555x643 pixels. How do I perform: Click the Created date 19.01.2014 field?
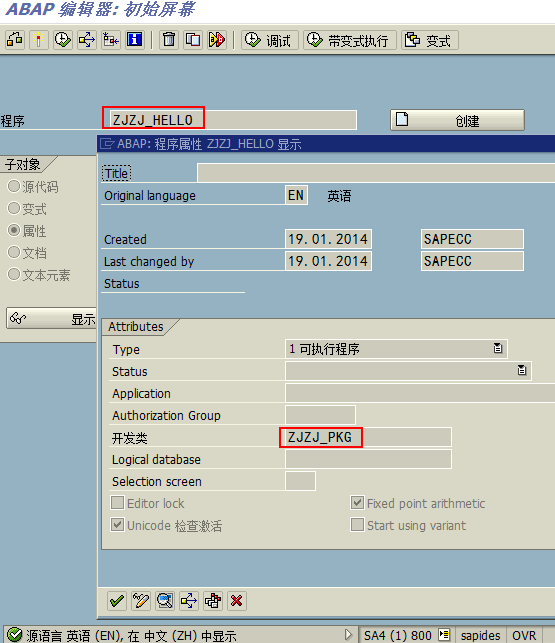tap(328, 239)
